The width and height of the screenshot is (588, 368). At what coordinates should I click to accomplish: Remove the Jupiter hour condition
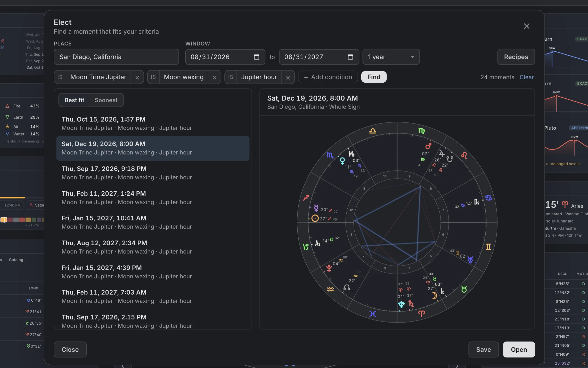click(x=288, y=77)
